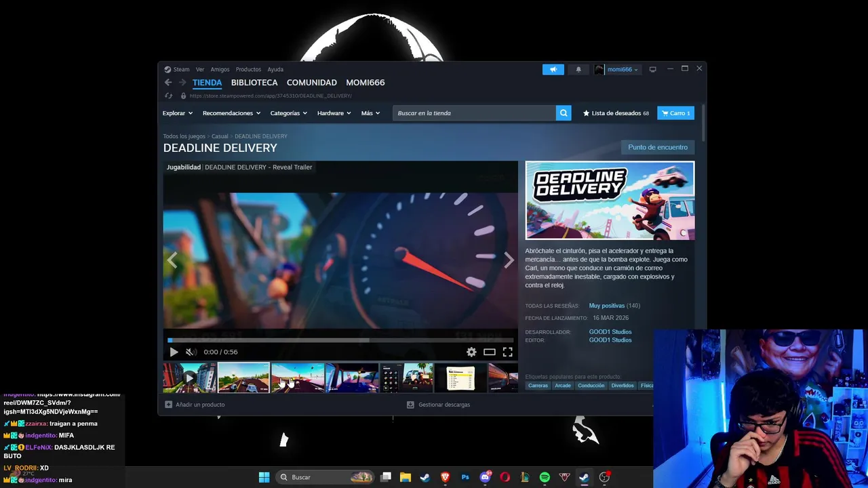
Task: Expand the Más dropdown
Action: (370, 113)
